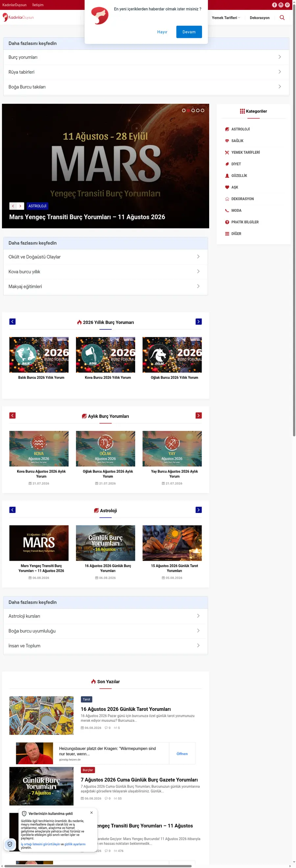Click the KadınlarDuysun logo
The height and width of the screenshot is (868, 296).
(x=18, y=17)
